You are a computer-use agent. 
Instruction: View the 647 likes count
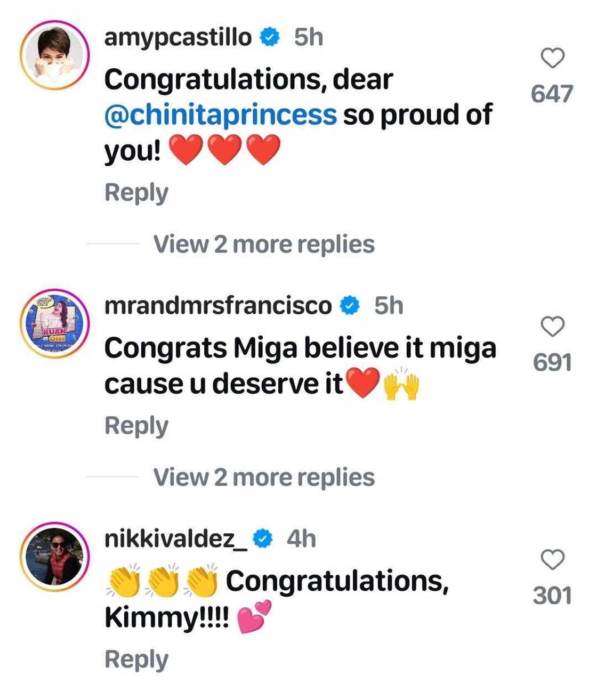click(x=552, y=94)
